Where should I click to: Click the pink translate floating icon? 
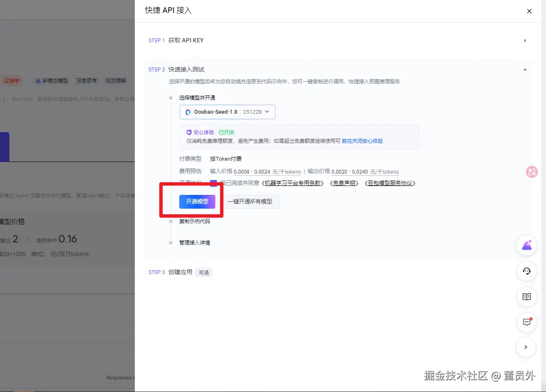coord(532,172)
